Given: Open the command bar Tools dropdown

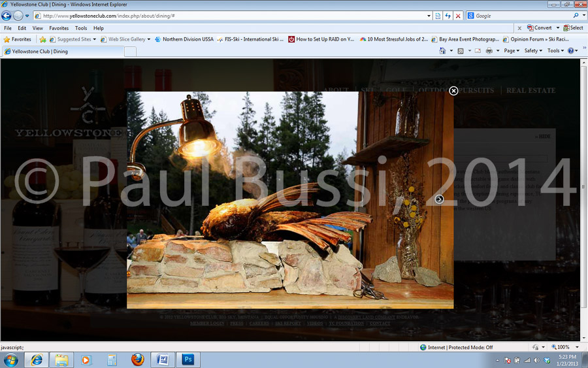Looking at the screenshot, I should click(555, 50).
